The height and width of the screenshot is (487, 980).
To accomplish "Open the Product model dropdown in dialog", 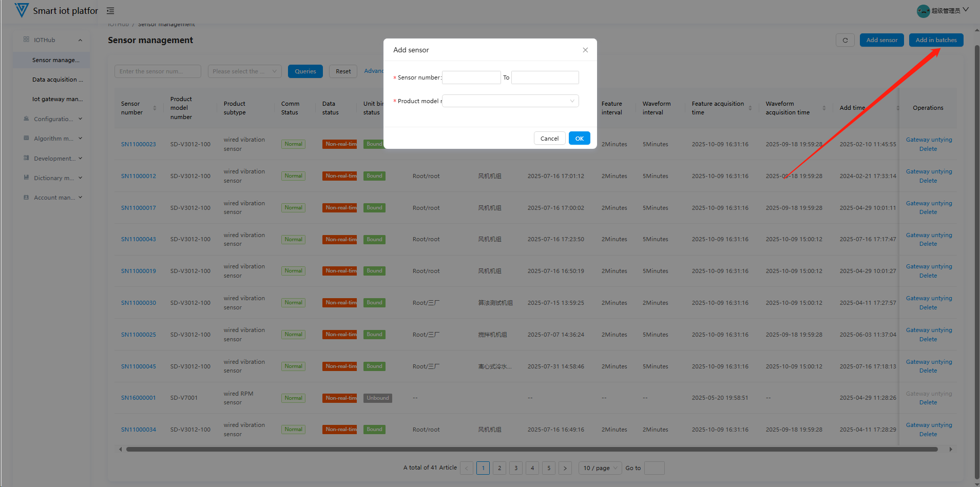I will [510, 101].
